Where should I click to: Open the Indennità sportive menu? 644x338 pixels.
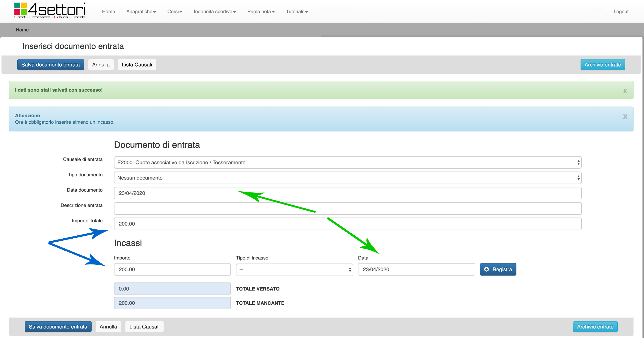coord(214,11)
